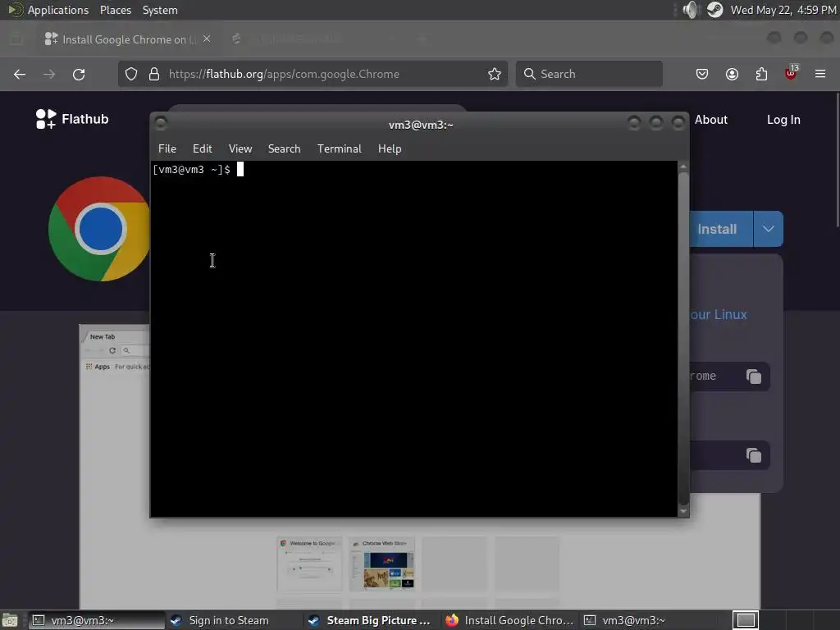This screenshot has width=840, height=630.
Task: Click the show desktop icon
Action: pyautogui.click(x=10, y=620)
